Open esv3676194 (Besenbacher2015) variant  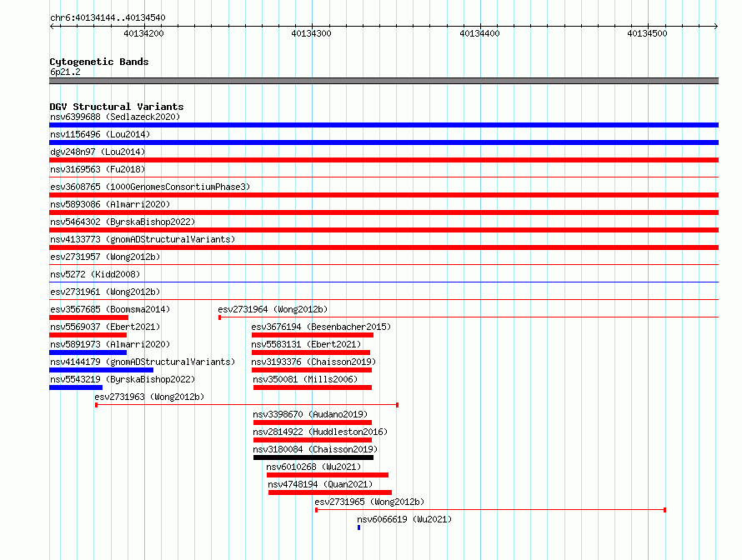[x=321, y=327]
